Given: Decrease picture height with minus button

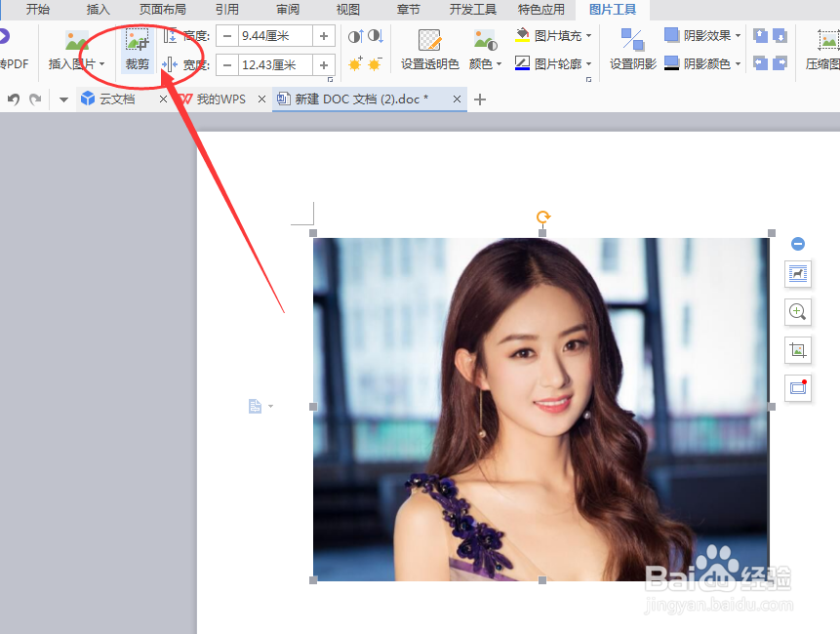Looking at the screenshot, I should click(227, 36).
